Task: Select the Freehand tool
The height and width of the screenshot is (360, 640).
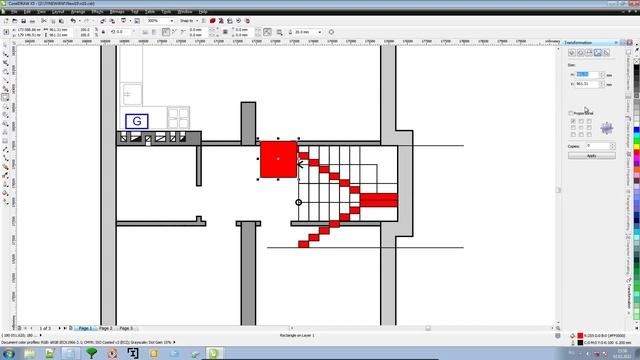Action: tap(6, 80)
